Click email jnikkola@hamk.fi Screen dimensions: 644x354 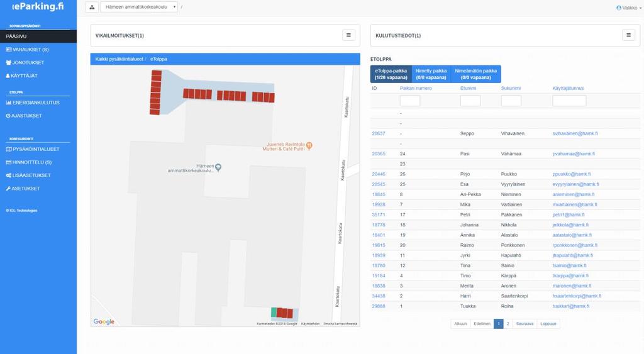click(570, 225)
